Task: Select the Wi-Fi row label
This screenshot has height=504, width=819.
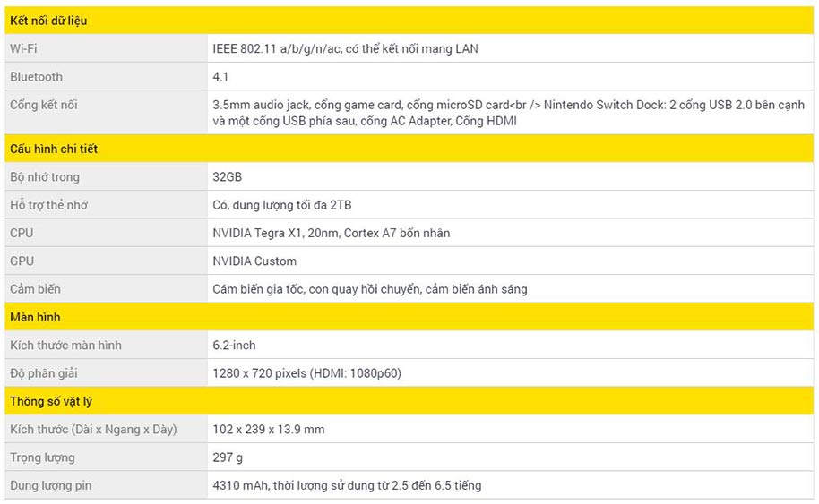Action: (23, 48)
